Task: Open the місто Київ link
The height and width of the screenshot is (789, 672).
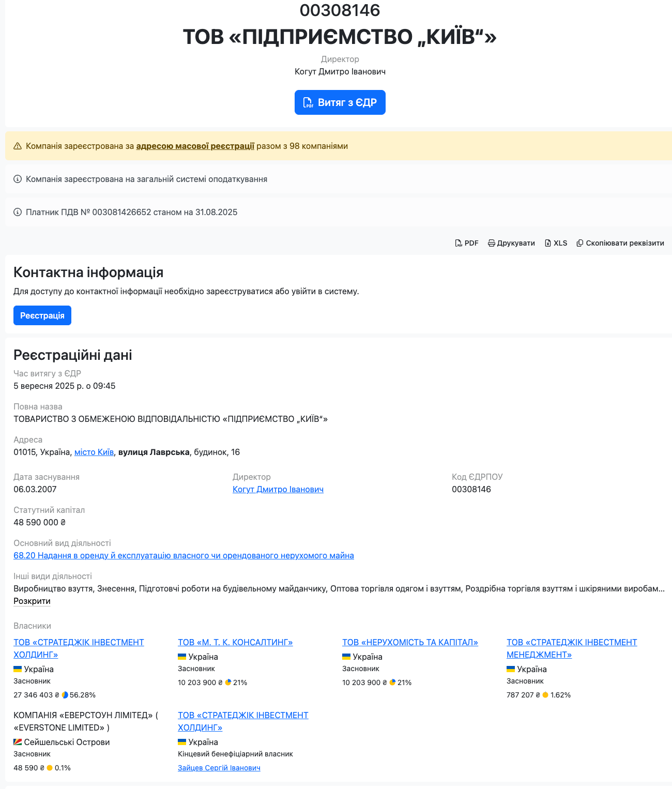Action: (94, 451)
